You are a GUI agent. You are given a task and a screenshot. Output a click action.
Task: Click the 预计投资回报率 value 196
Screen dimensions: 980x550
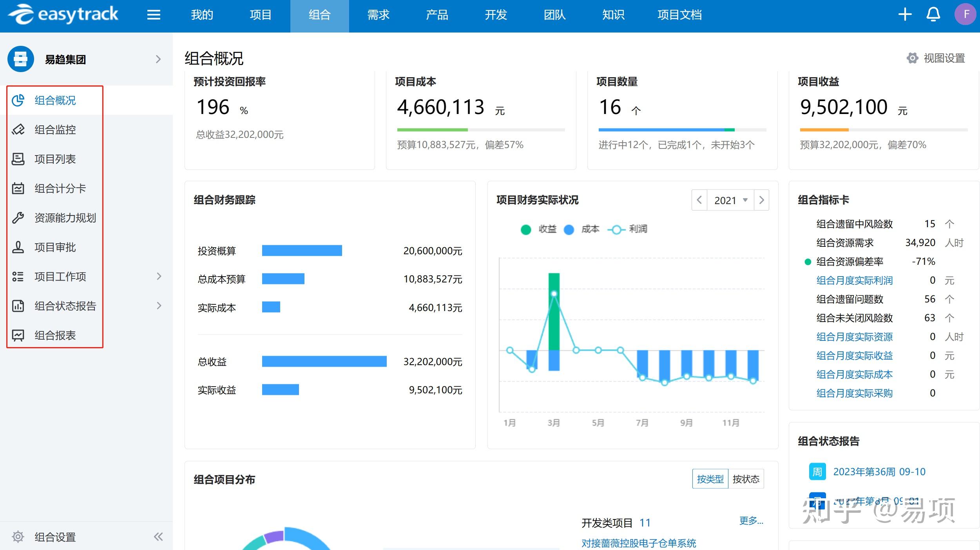pyautogui.click(x=213, y=107)
